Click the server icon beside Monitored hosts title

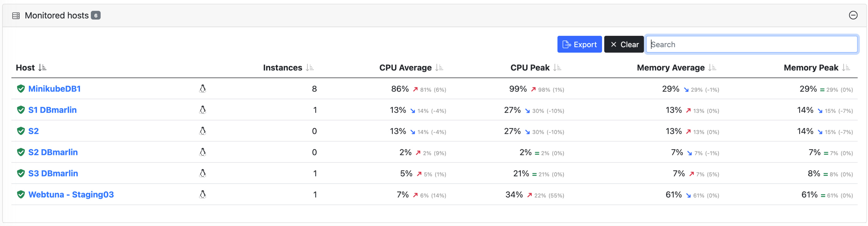click(x=15, y=15)
